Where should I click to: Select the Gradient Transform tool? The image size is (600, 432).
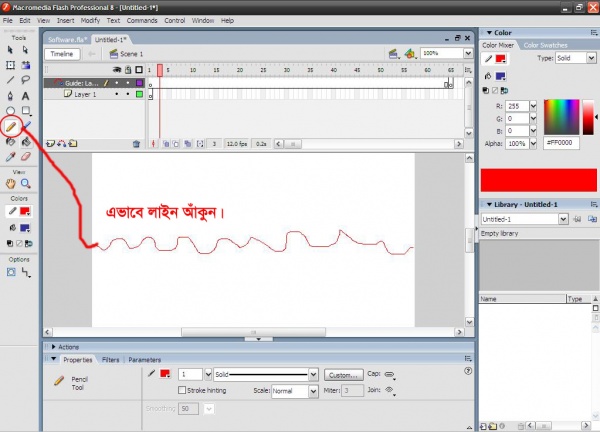coord(26,65)
